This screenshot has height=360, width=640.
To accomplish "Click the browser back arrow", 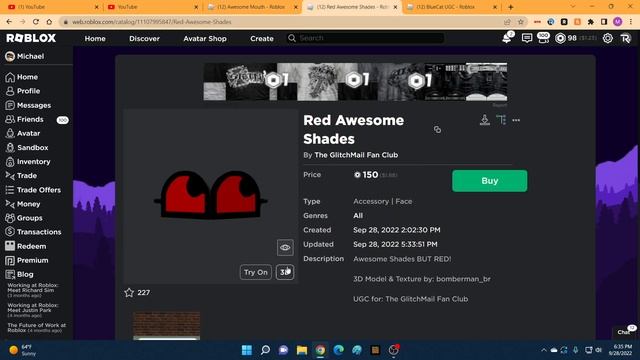I will coord(9,22).
